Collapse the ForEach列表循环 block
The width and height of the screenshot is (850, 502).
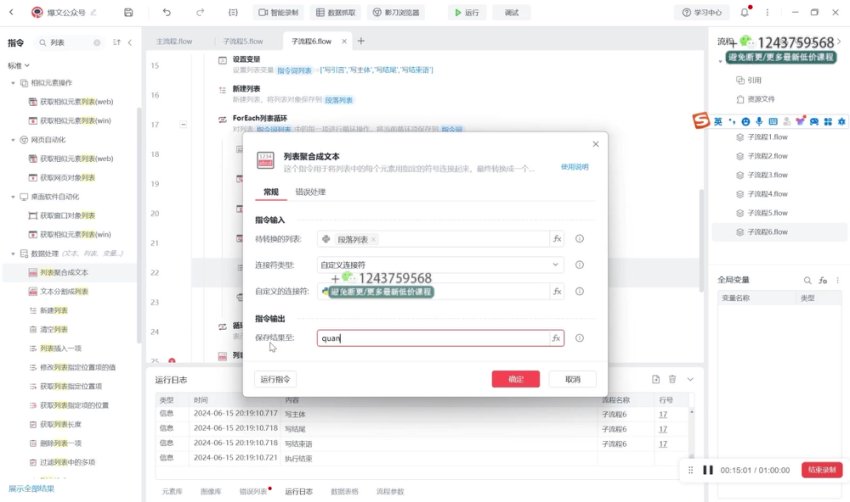tap(182, 124)
